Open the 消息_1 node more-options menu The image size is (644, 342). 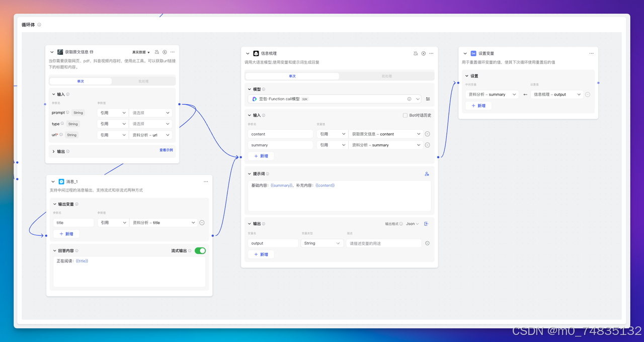(206, 182)
